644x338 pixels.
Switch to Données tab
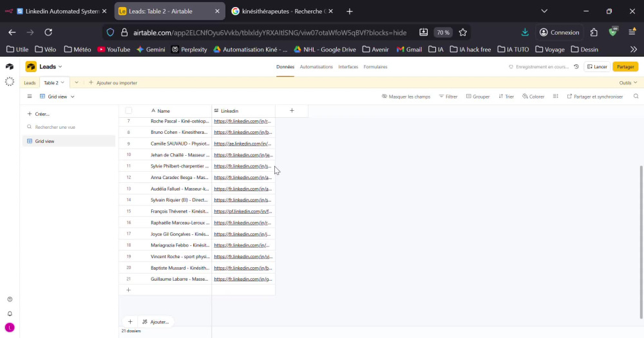click(x=285, y=66)
